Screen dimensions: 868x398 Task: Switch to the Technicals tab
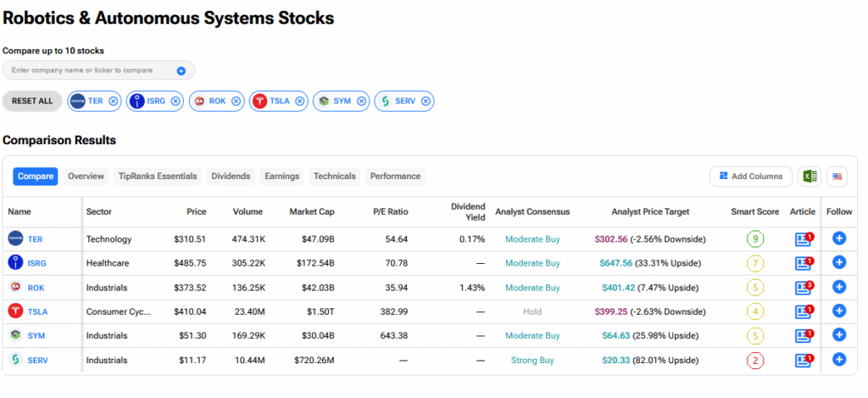coord(334,177)
